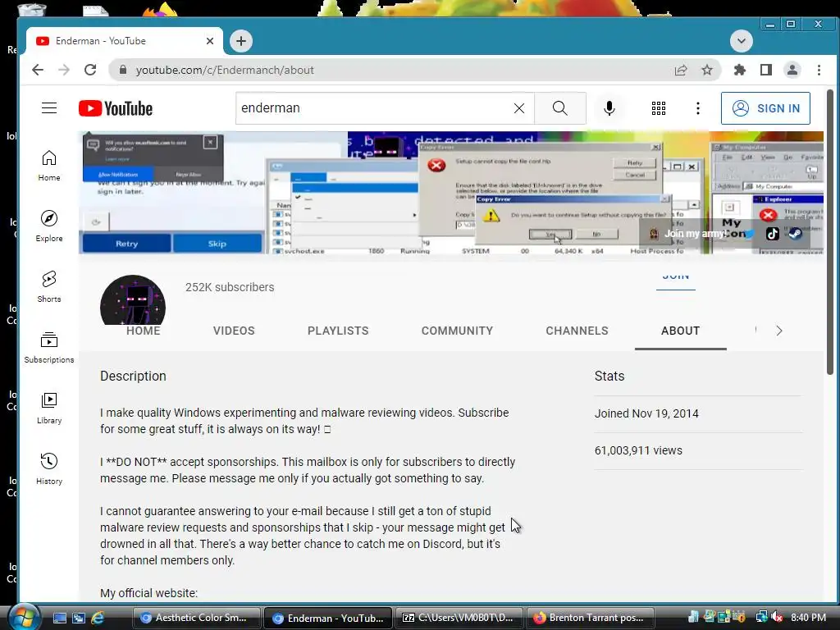Screen dimensions: 840x630
Task: Click the magnifying glass search button
Action: (x=559, y=108)
